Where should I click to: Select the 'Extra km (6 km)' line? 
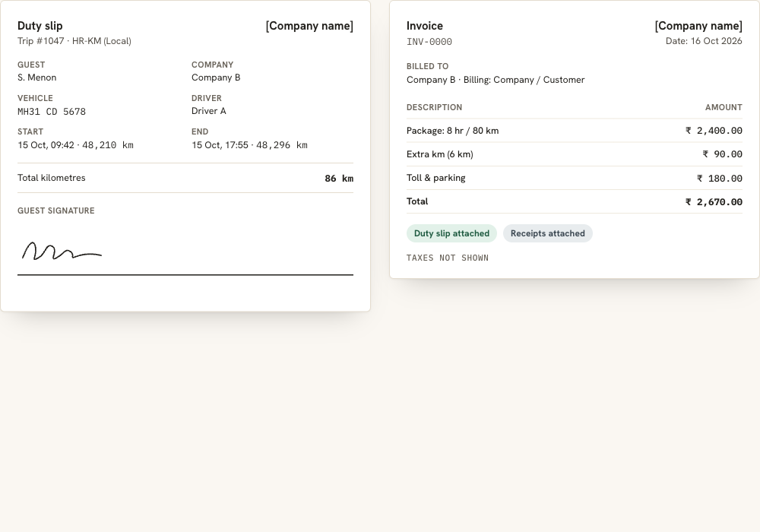tap(439, 154)
